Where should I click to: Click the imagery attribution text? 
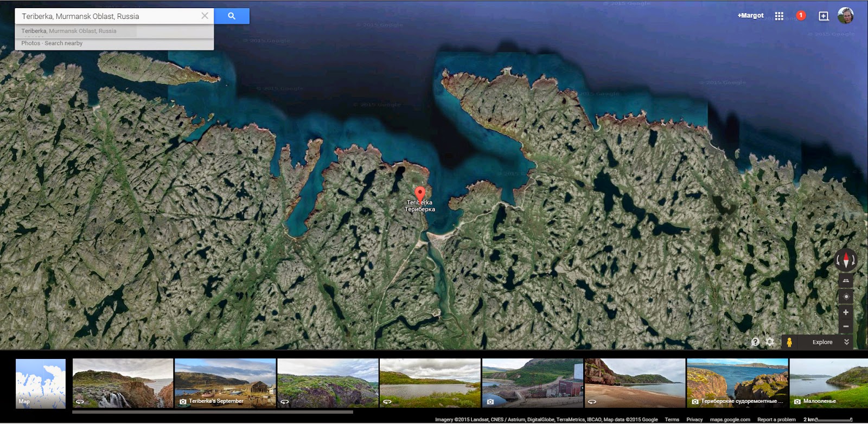[546, 420]
